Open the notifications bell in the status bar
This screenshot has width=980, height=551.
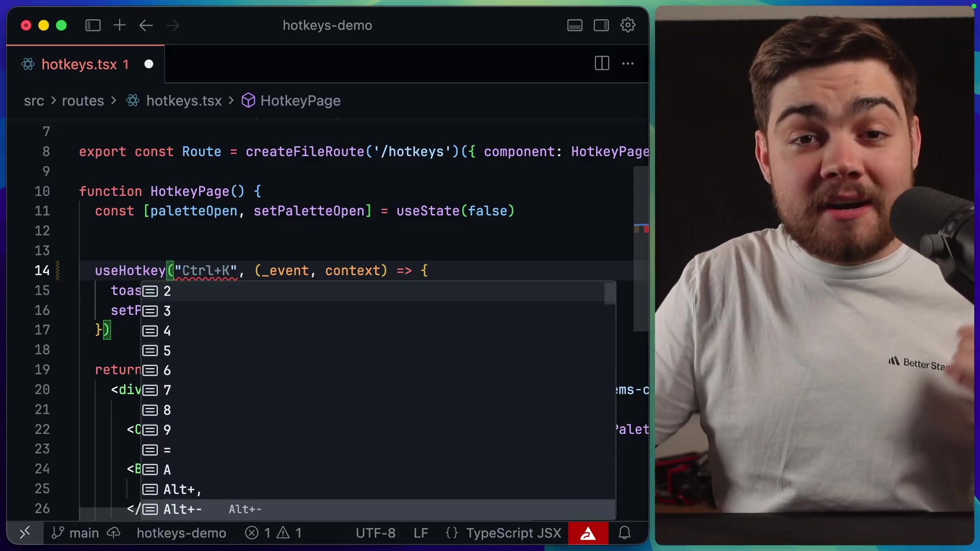(x=625, y=533)
